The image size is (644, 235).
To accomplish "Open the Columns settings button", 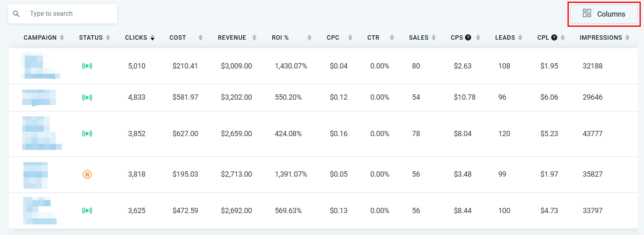I will pos(604,14).
